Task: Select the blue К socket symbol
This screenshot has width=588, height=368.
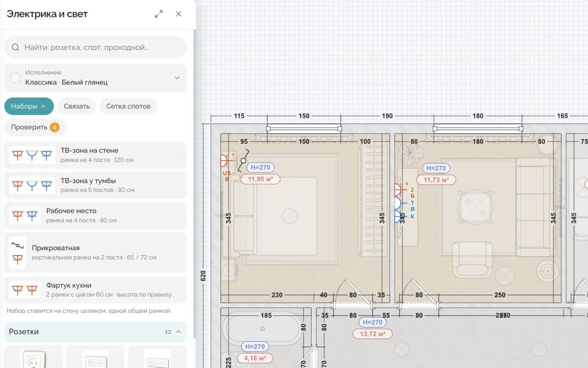Action: [400, 216]
